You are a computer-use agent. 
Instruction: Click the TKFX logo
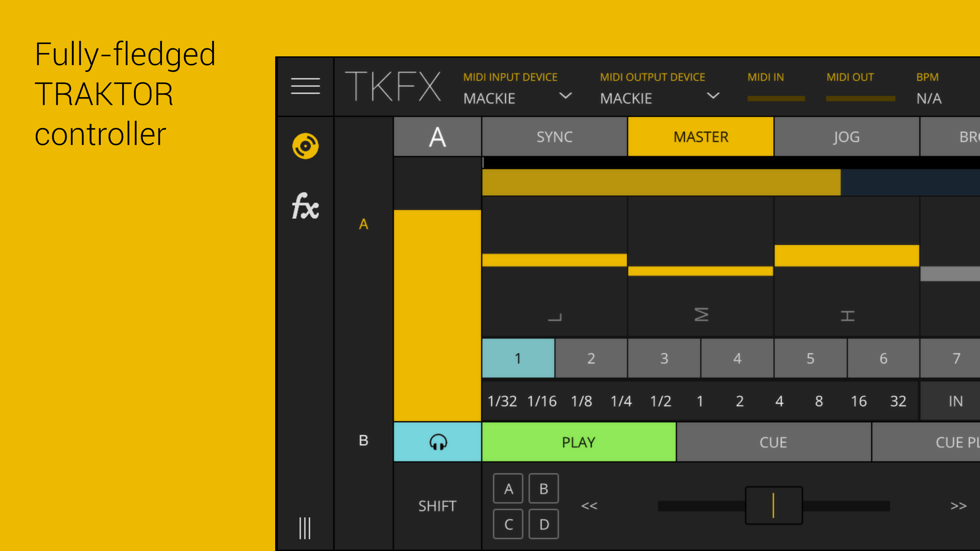393,87
